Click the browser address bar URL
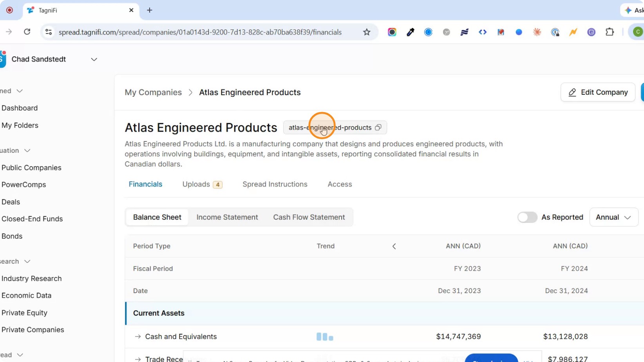 coord(200,32)
